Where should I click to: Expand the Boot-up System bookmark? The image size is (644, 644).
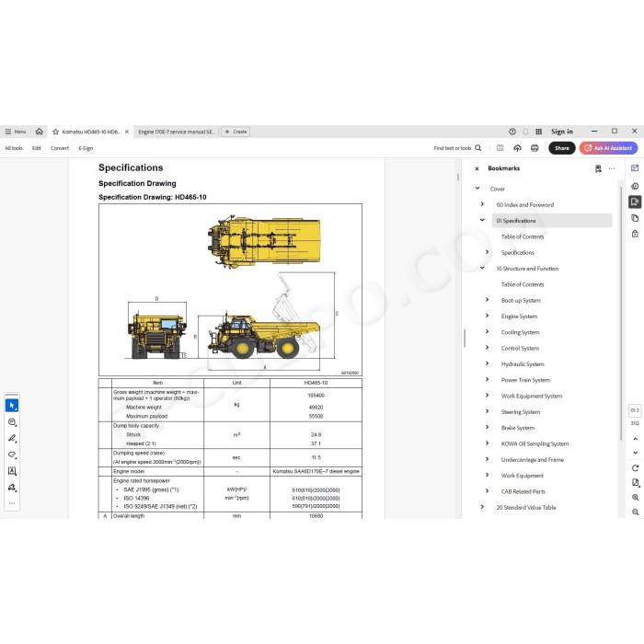pyautogui.click(x=487, y=300)
